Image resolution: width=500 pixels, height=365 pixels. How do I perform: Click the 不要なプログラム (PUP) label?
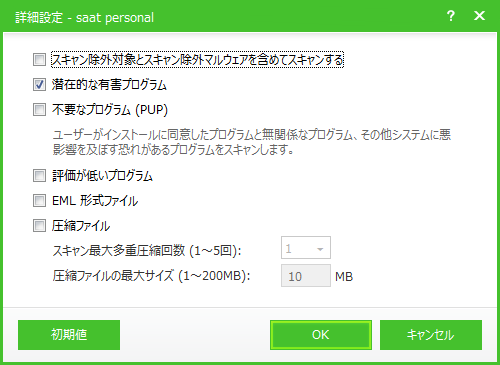tap(110, 109)
